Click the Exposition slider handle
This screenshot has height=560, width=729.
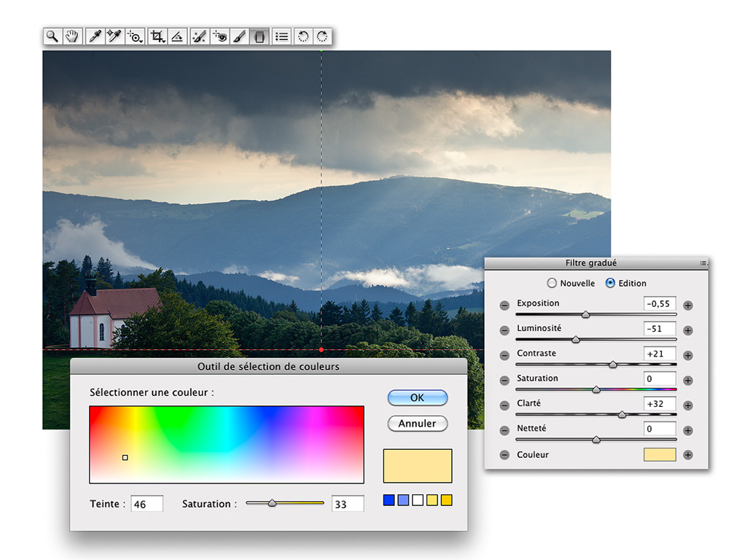[x=586, y=315]
